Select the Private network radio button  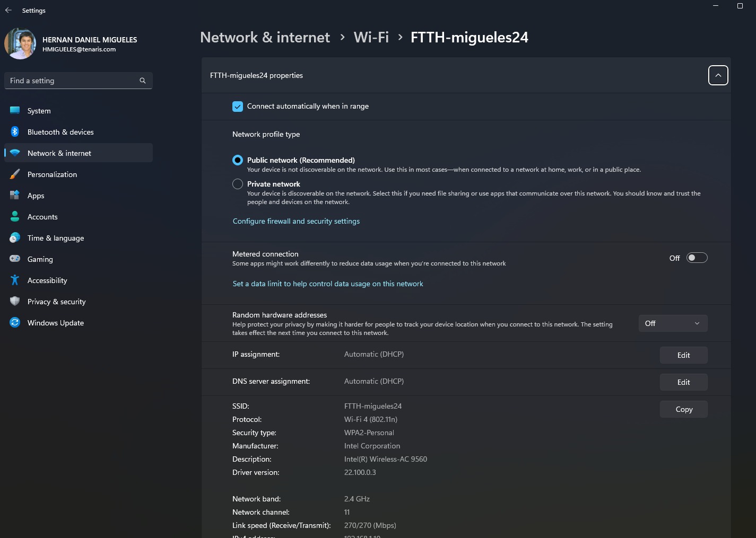[238, 184]
